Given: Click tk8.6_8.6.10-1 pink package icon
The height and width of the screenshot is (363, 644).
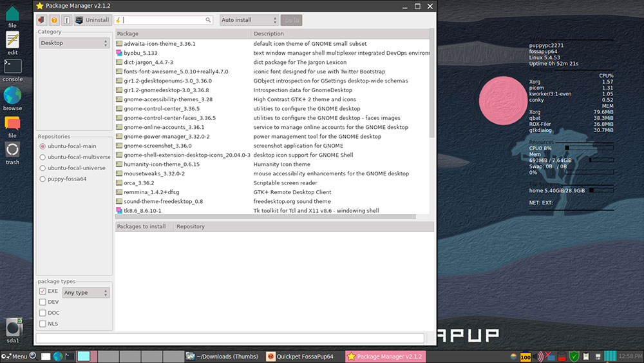Looking at the screenshot, I should (x=119, y=210).
